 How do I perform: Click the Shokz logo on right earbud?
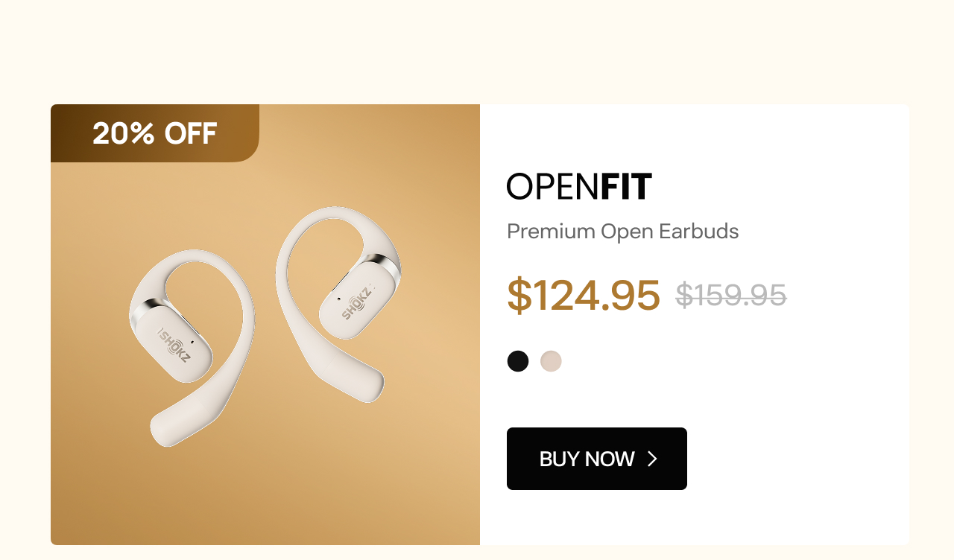coord(358,302)
